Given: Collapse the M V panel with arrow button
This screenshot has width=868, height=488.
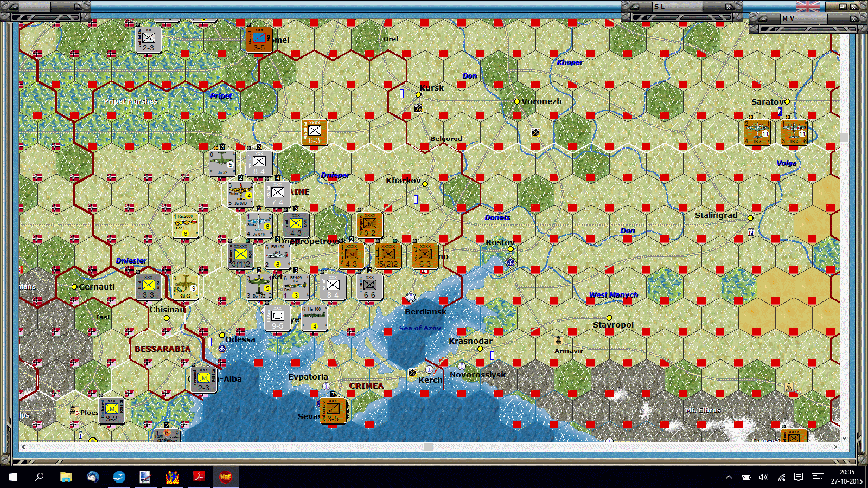Looking at the screenshot, I should 763,18.
